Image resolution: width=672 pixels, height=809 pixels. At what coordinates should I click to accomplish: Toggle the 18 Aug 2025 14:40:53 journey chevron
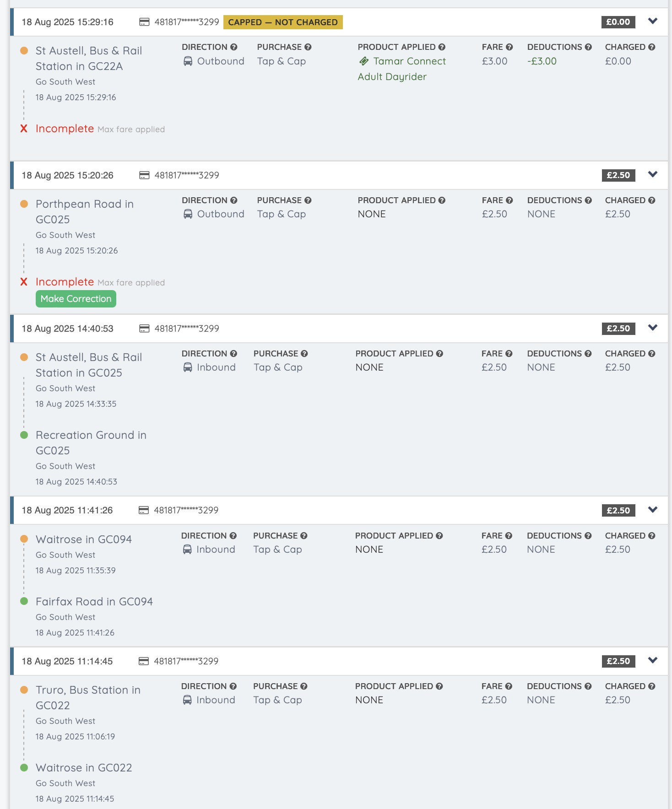tap(653, 328)
